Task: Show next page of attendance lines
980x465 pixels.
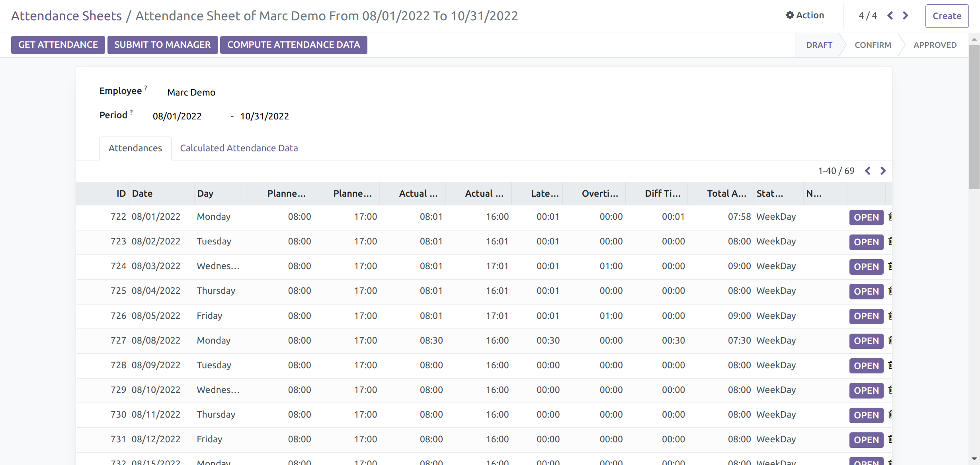Action: coord(883,171)
